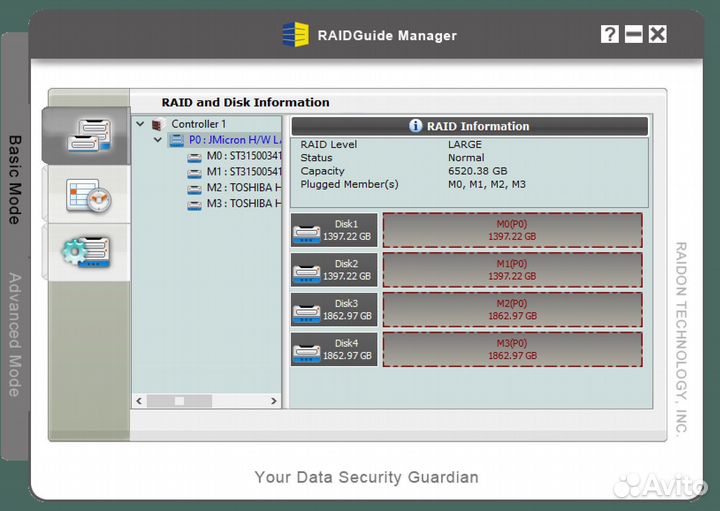
Task: Select member M3 : TOSHIBA disk
Action: pyautogui.click(x=243, y=203)
